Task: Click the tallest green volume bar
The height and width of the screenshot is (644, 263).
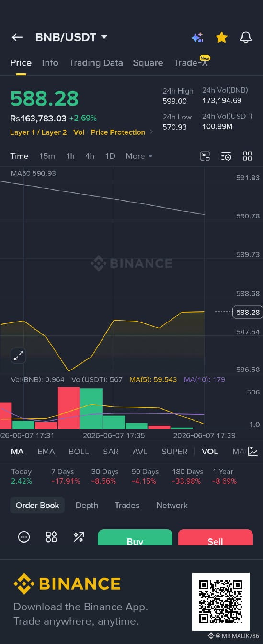Action: [91, 409]
